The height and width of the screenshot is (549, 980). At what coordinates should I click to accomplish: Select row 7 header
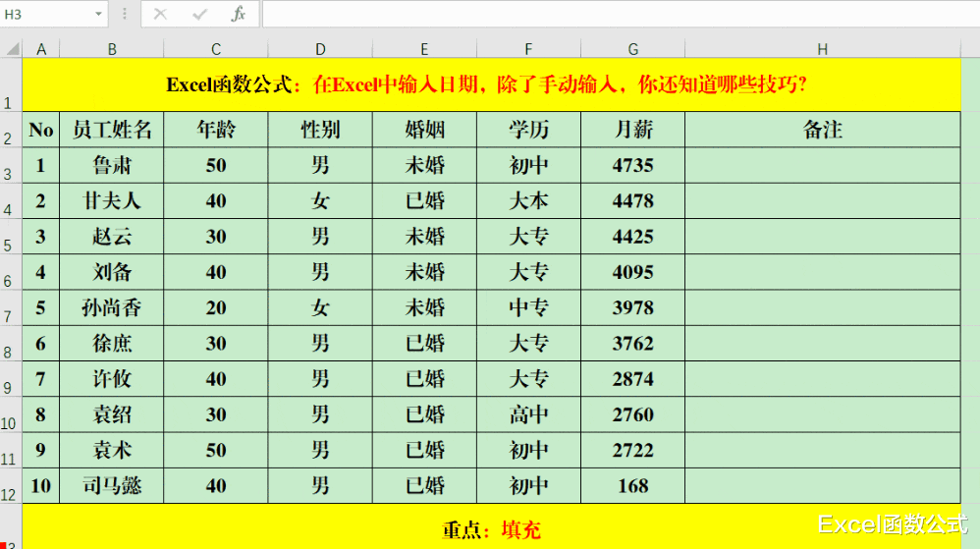11,307
